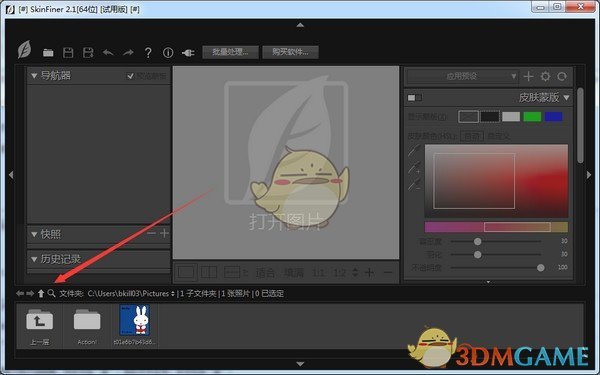
Task: Add a new preset with the plus icon
Action: coord(528,77)
